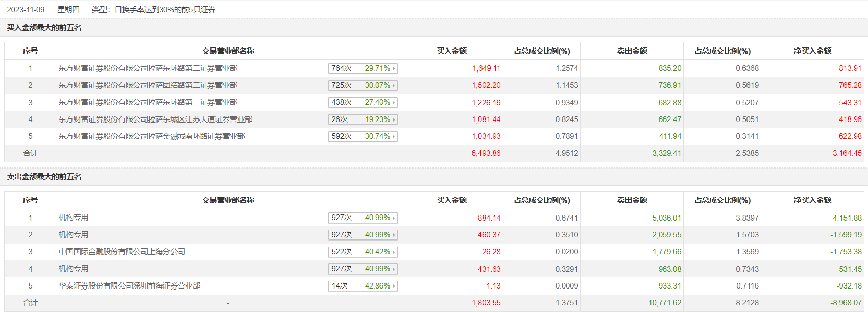Click 净买入金额 header in the sell table
The image size is (868, 312).
tap(812, 200)
